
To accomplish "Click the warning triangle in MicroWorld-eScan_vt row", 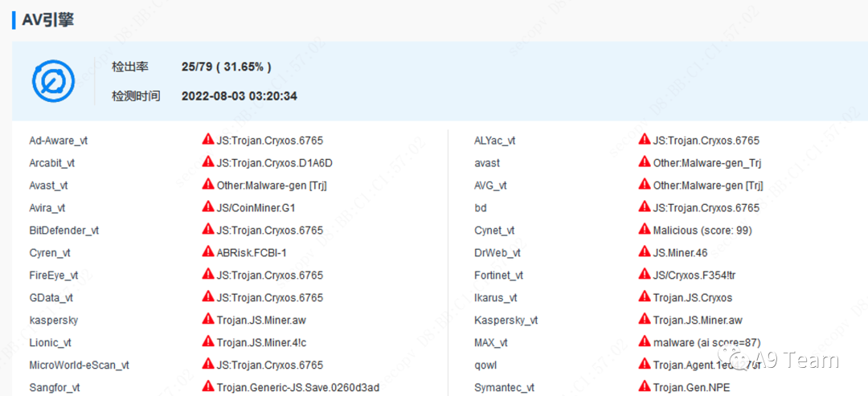I will [208, 364].
